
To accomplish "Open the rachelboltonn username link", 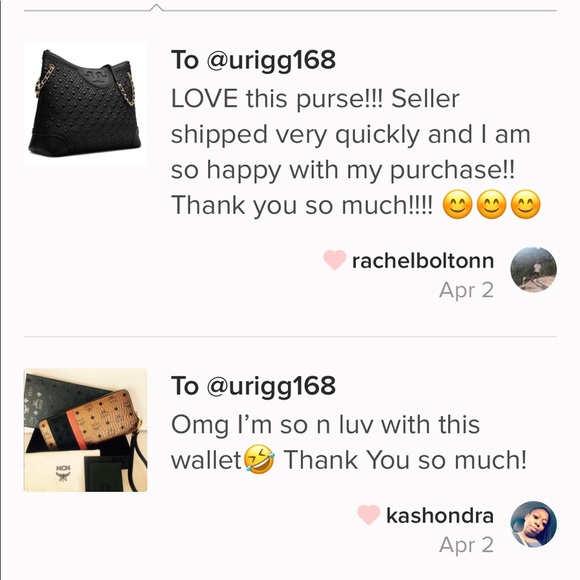I will click(423, 261).
